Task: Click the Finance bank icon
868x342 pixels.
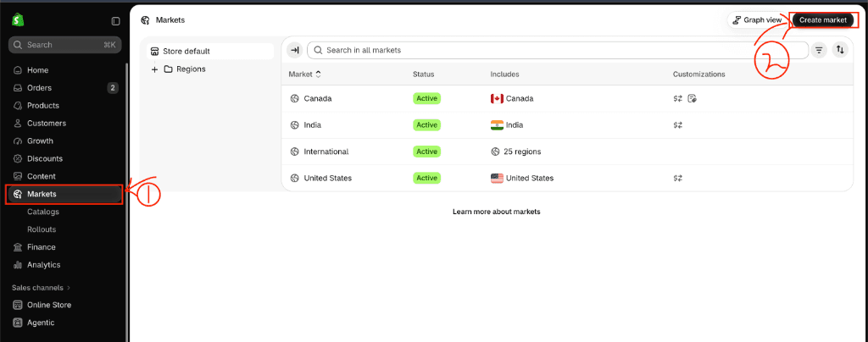Action: (18, 247)
